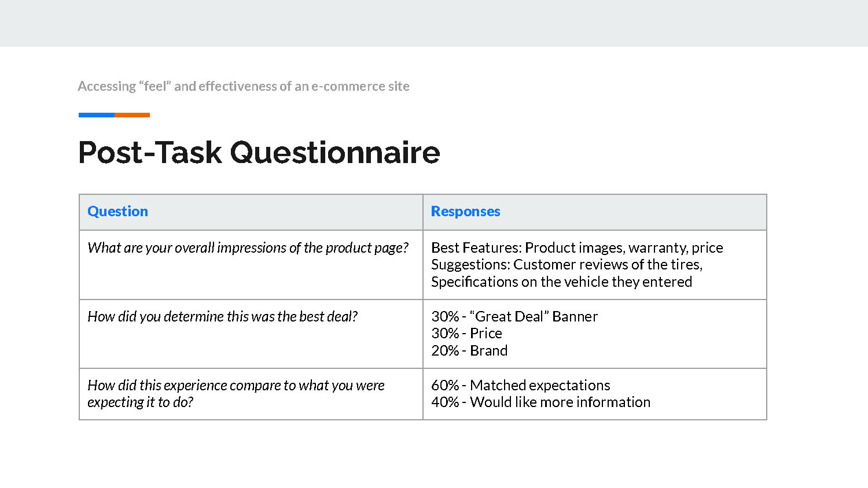
Task: Click the overall impressions question cell
Action: click(x=251, y=265)
